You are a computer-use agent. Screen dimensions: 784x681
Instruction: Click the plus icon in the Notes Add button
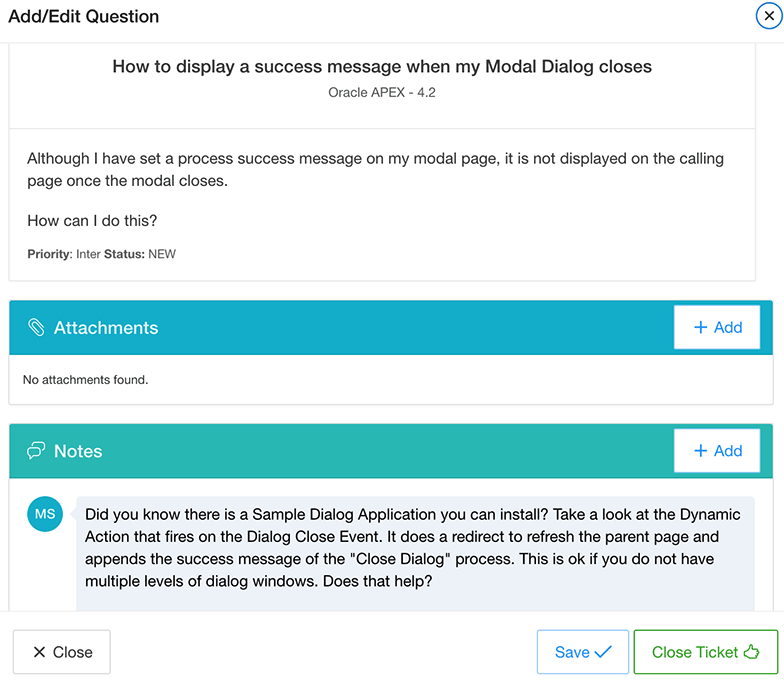pyautogui.click(x=700, y=450)
